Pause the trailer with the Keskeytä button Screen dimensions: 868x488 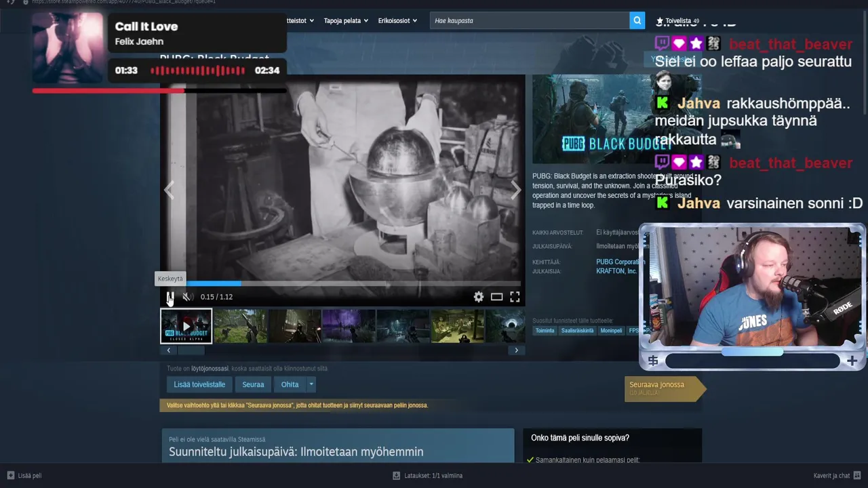170,297
